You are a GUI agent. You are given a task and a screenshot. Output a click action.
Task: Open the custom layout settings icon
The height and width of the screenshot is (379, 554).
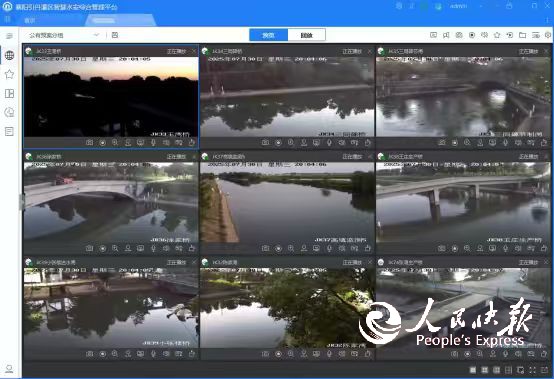click(520, 370)
